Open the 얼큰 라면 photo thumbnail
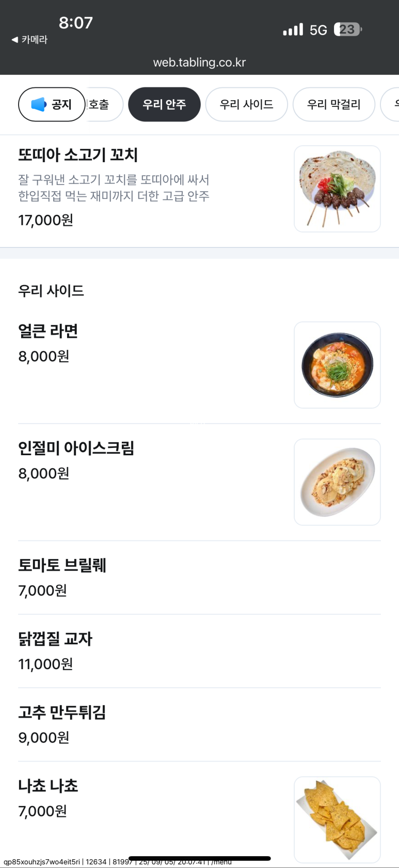The height and width of the screenshot is (868, 399). 337,365
